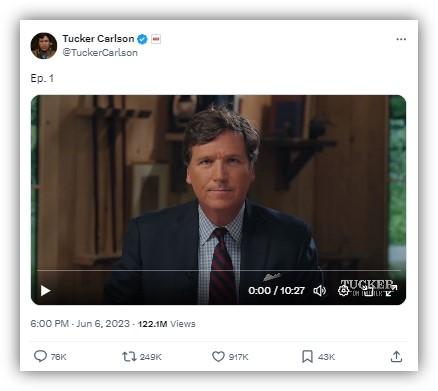Play the Ep. 1 video

tap(45, 291)
